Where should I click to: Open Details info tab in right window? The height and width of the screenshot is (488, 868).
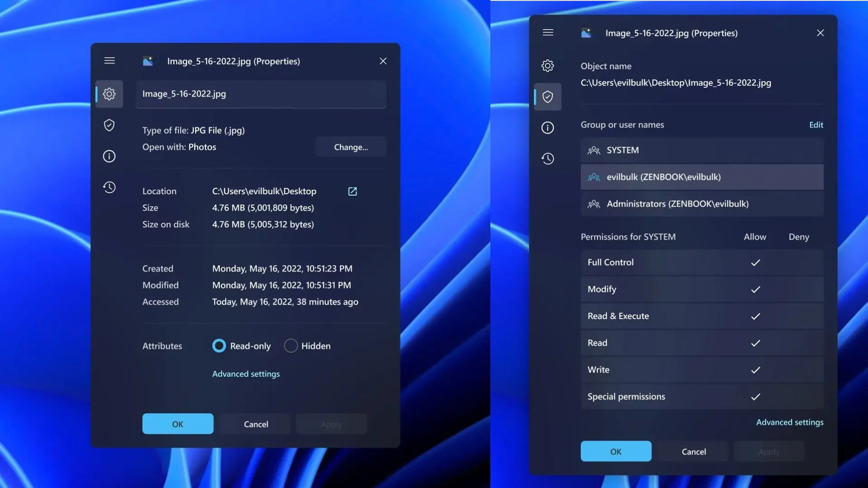(547, 128)
